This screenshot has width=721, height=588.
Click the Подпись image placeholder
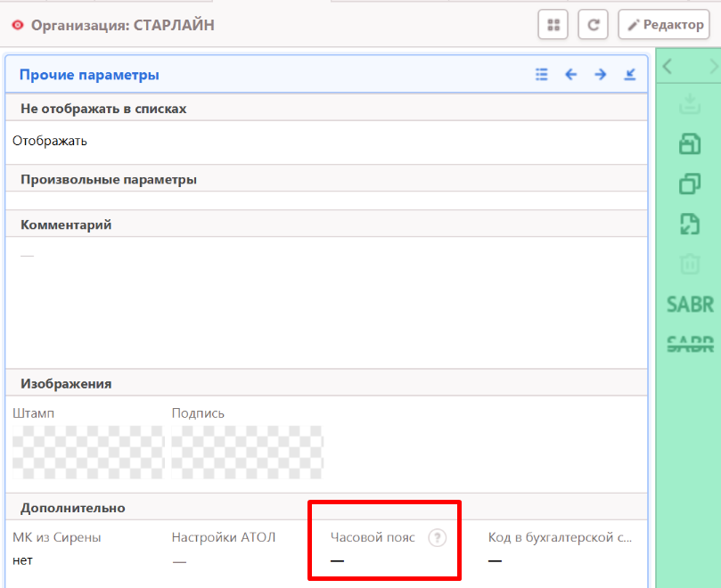click(x=247, y=453)
